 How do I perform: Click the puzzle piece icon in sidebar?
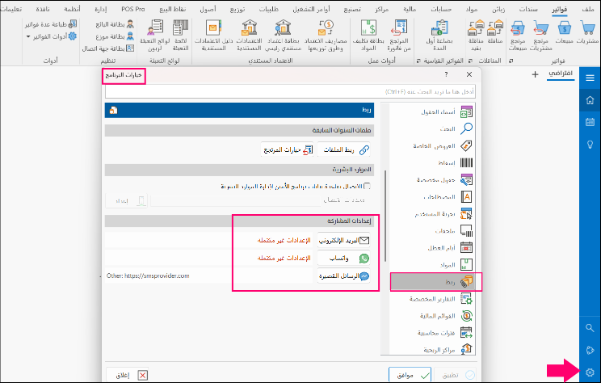pyautogui.click(x=590, y=350)
